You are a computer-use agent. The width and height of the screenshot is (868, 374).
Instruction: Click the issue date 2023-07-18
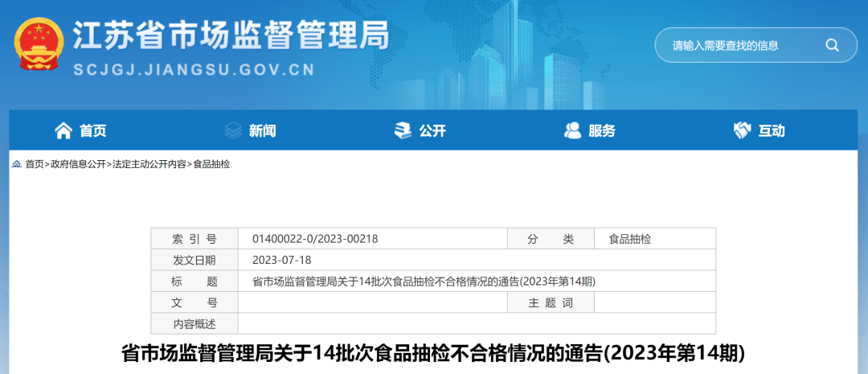point(281,260)
